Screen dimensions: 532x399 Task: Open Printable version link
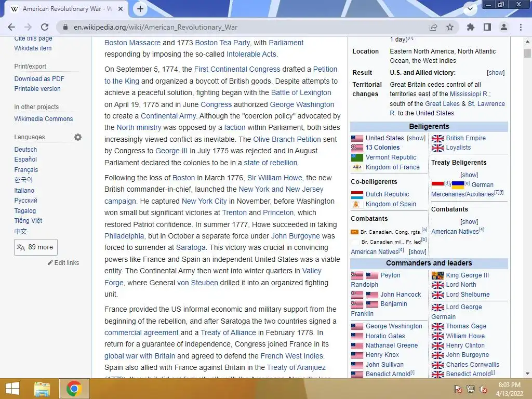coord(37,88)
